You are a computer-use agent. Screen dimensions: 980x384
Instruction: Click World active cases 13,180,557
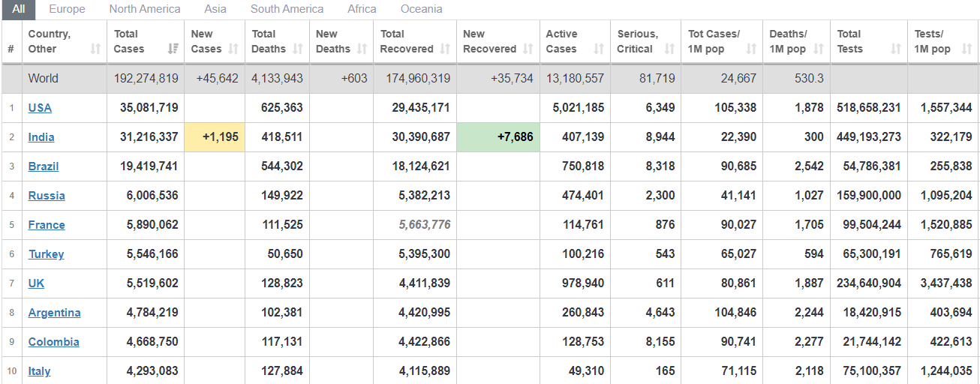[x=575, y=79]
